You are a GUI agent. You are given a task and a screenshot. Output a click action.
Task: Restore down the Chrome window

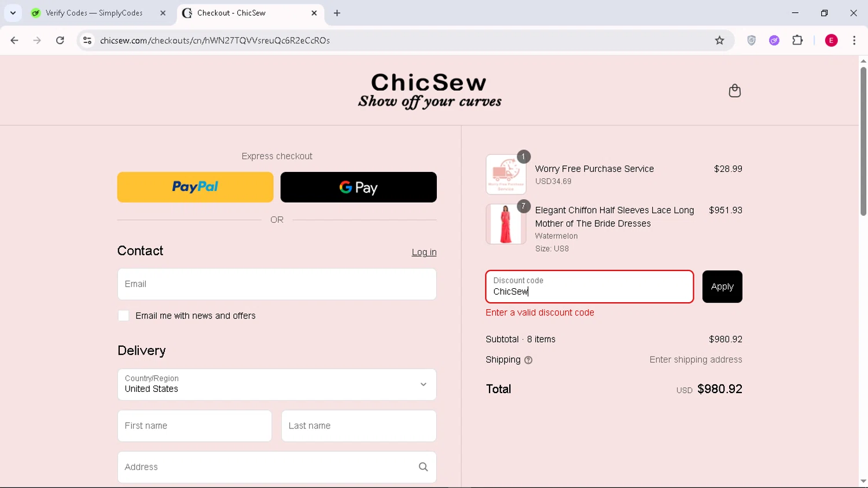tap(825, 13)
